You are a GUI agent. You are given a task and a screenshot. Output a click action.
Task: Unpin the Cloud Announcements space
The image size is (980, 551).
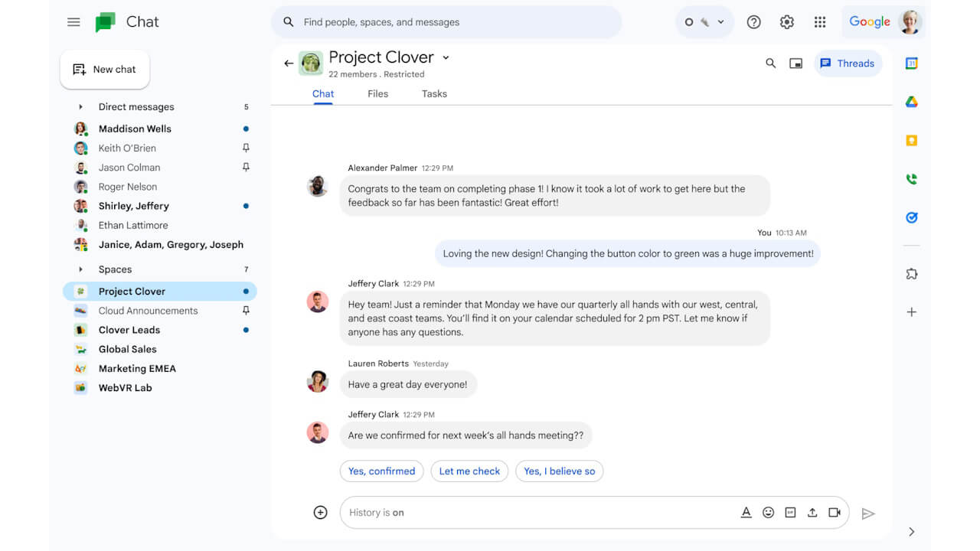(246, 310)
